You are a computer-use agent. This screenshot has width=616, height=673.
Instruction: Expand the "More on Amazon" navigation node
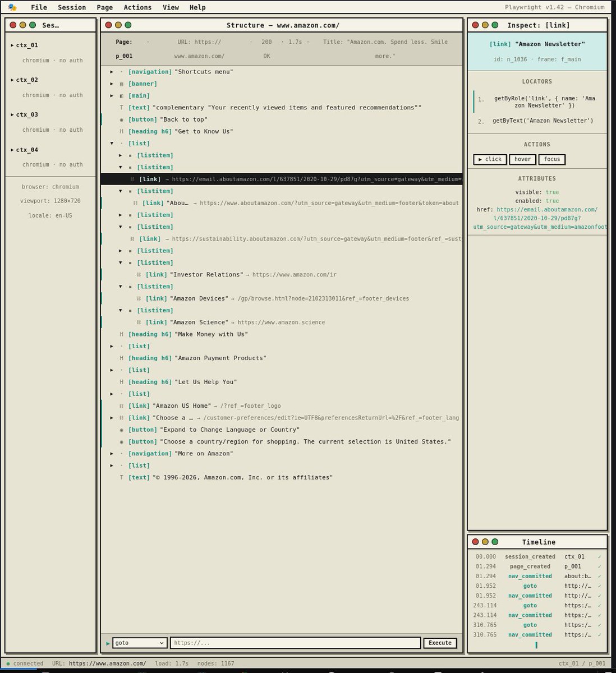tap(112, 454)
